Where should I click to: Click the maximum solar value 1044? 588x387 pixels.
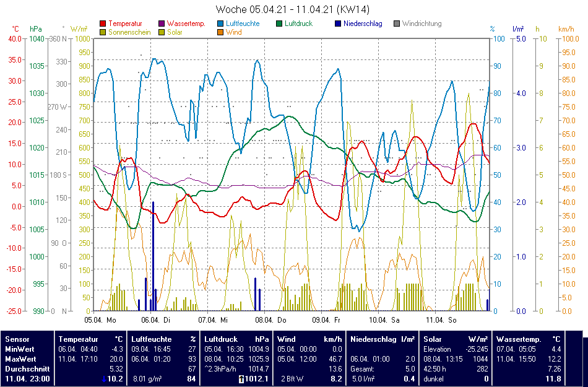(x=480, y=359)
